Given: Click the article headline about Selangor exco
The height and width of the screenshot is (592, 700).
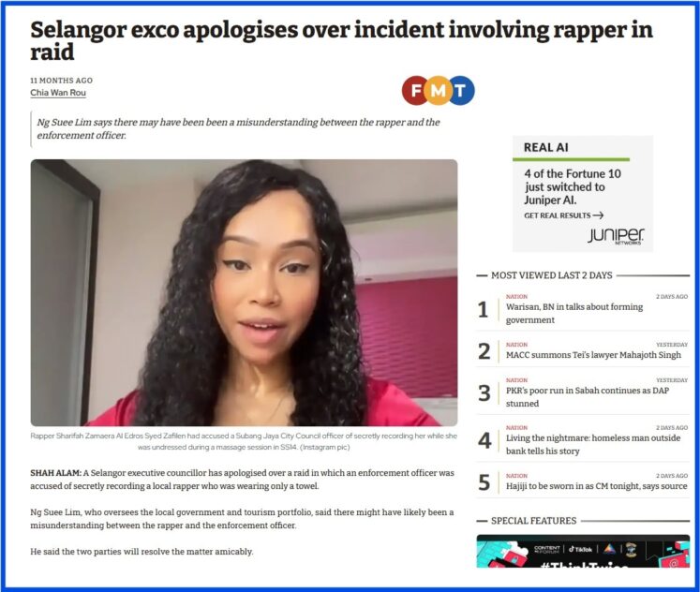Looking at the screenshot, I should 341,40.
